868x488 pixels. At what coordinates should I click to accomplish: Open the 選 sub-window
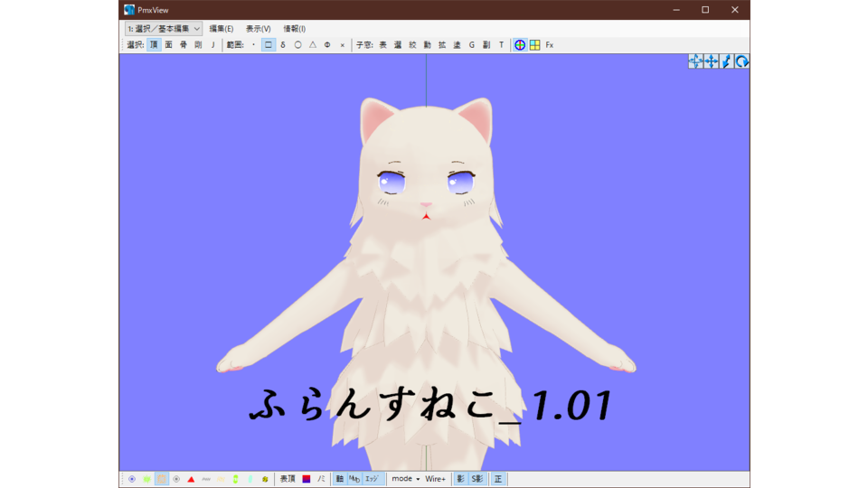(x=398, y=45)
